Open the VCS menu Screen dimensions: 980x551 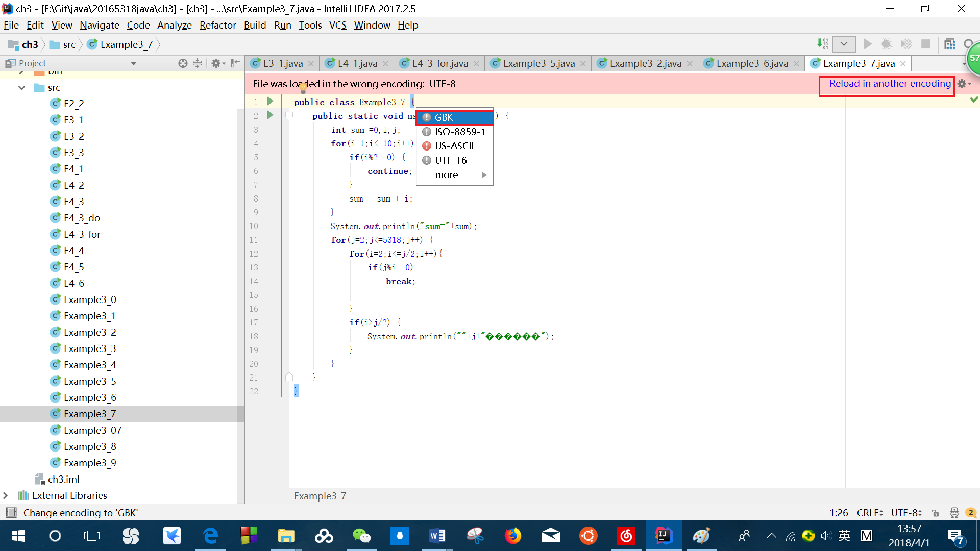(x=337, y=25)
